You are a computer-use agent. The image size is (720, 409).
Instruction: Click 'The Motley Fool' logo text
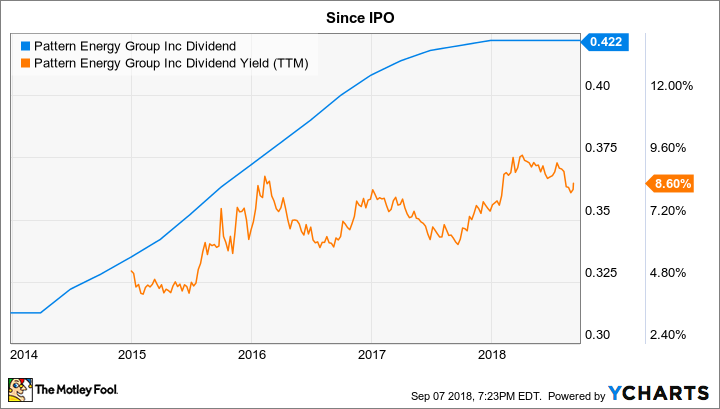click(x=77, y=390)
